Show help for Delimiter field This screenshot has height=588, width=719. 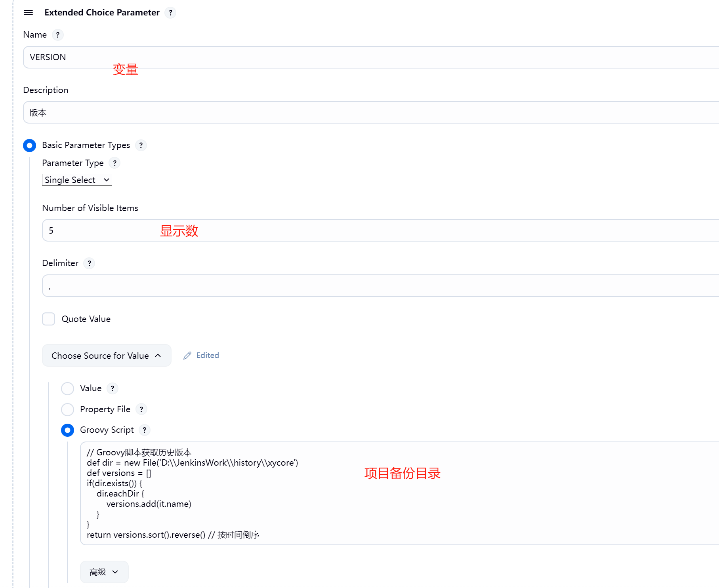(90, 263)
